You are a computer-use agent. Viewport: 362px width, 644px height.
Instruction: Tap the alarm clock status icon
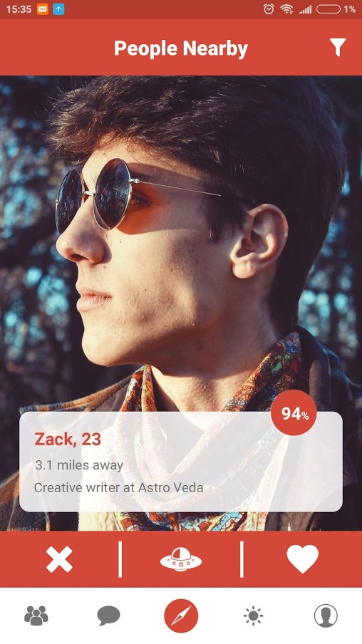point(269,9)
